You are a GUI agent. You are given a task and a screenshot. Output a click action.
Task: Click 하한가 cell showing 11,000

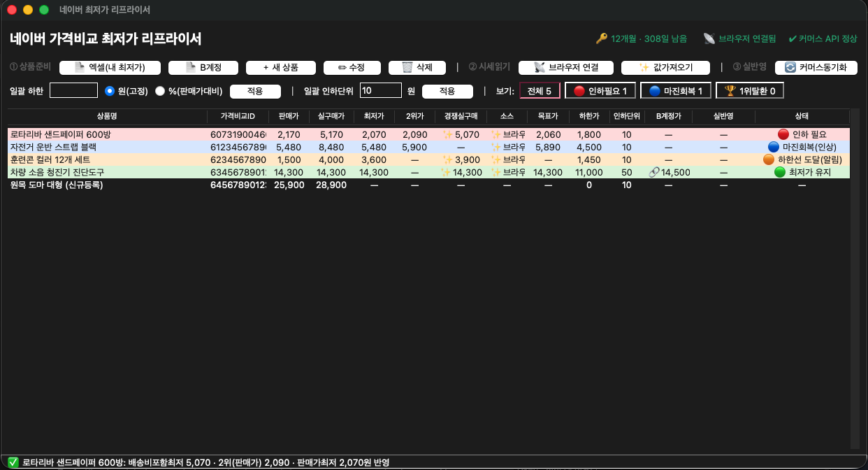click(588, 172)
